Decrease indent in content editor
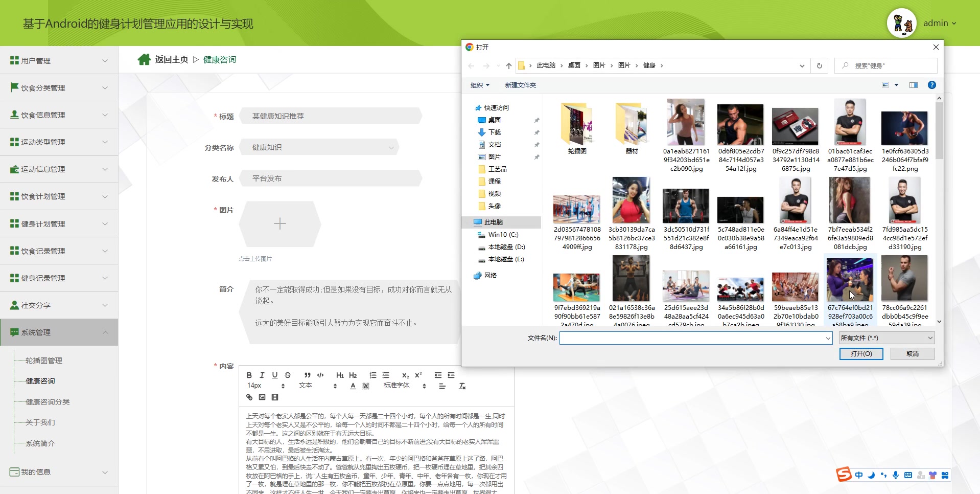Screen dimensions: 980x494 click(438, 375)
